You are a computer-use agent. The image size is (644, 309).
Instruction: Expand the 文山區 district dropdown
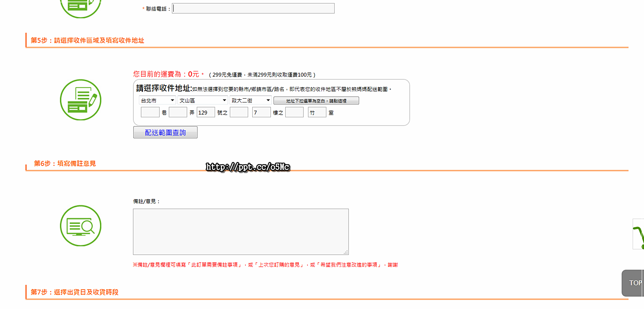(203, 101)
